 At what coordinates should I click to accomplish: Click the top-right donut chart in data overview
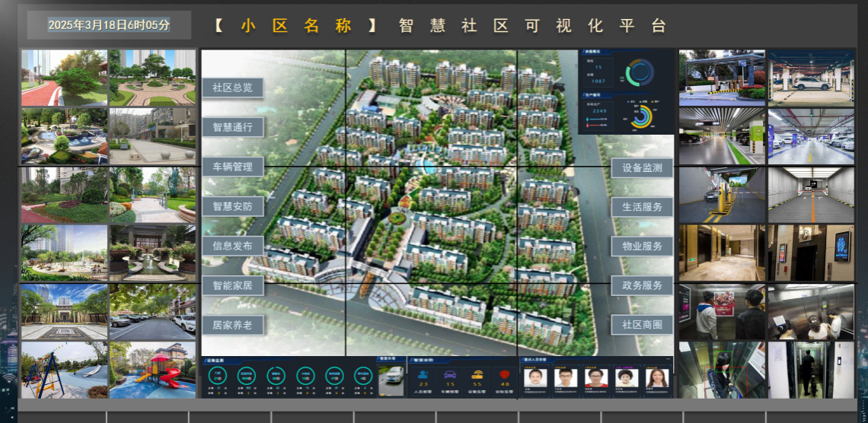640,72
